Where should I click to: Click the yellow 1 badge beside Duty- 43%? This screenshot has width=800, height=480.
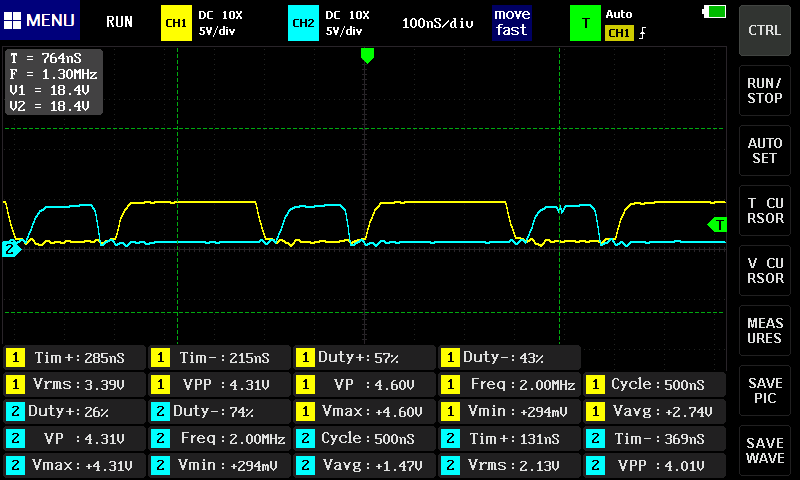click(450, 358)
